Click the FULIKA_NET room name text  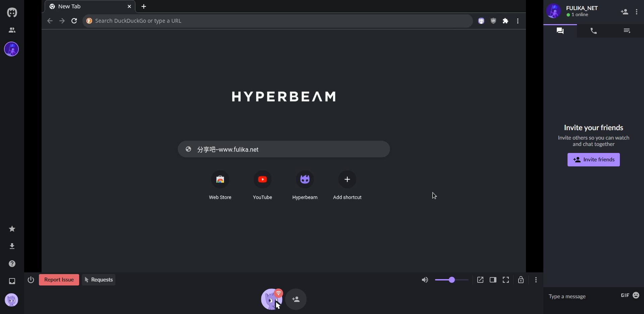click(x=582, y=8)
